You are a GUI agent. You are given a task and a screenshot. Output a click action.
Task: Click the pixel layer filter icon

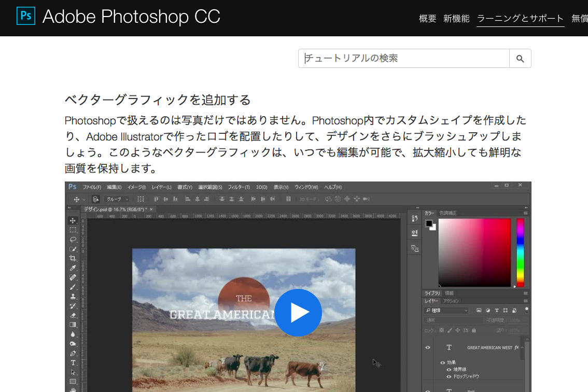pos(479,310)
